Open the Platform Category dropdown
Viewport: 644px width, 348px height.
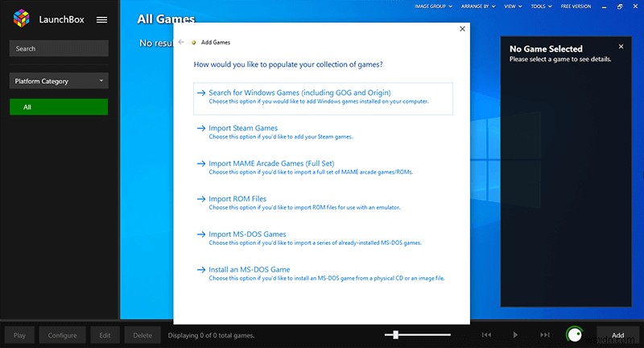(59, 81)
